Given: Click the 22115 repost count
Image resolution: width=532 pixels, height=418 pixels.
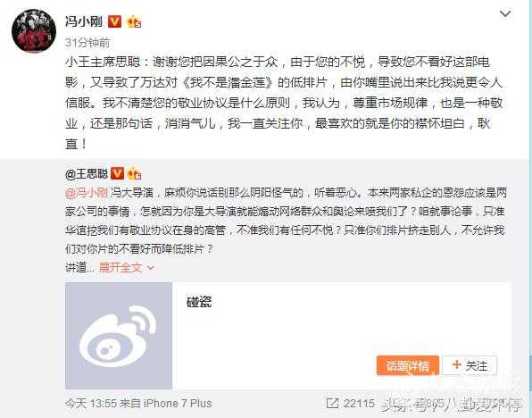Looking at the screenshot, I should pyautogui.click(x=359, y=403).
